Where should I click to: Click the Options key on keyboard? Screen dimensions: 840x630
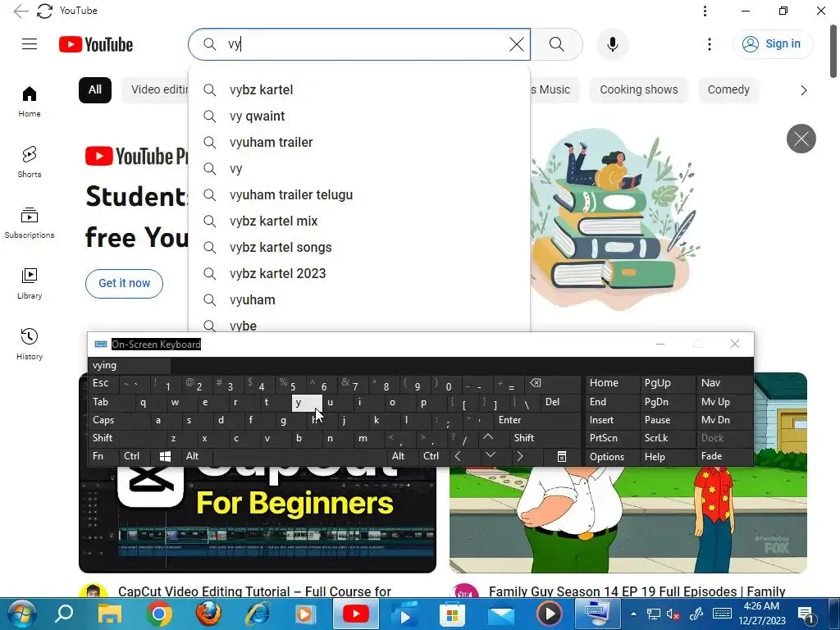click(x=612, y=456)
